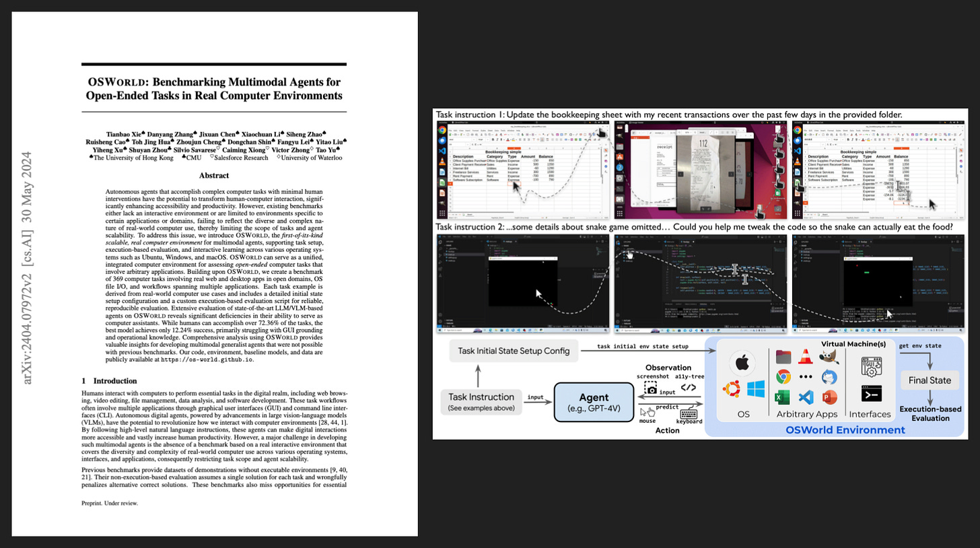Click the third Task 1 screenshot with added expense rows

(x=878, y=170)
